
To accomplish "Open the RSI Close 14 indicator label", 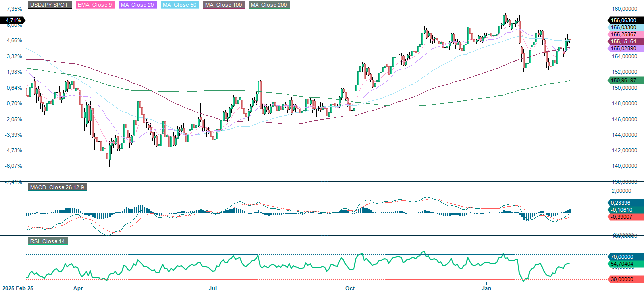I will coord(47,241).
